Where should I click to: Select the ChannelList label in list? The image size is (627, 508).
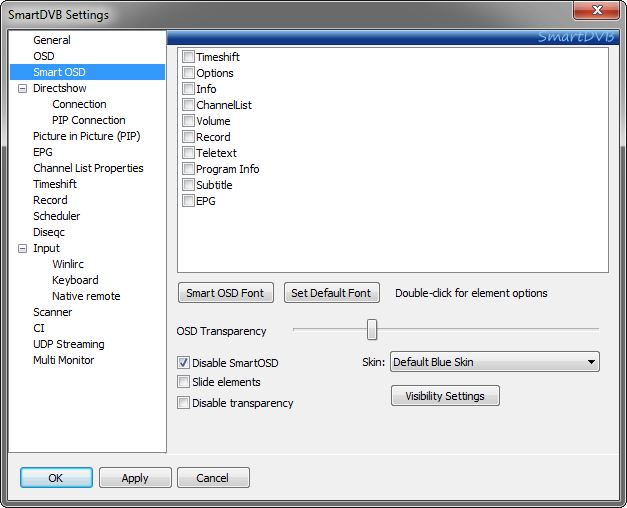tap(224, 105)
